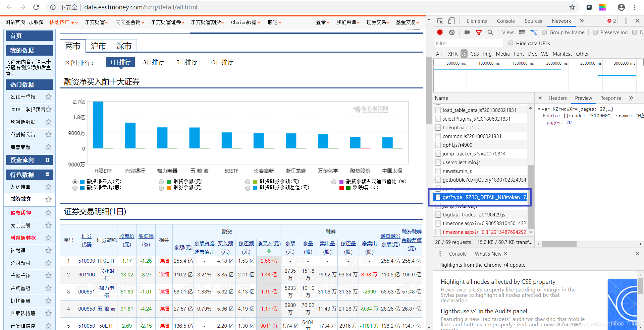Switch to the 深市 tab

pyautogui.click(x=124, y=46)
